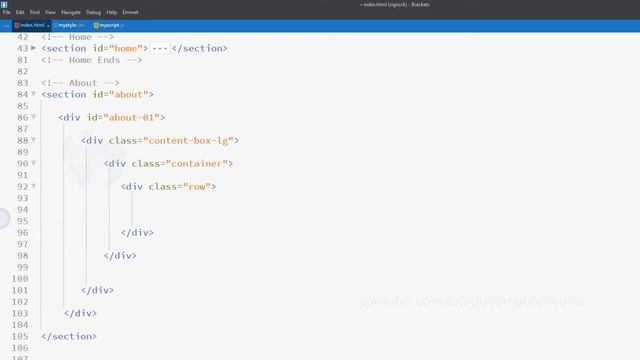
Task: Click the CSS file icon on mystyle tab
Action: [56, 25]
